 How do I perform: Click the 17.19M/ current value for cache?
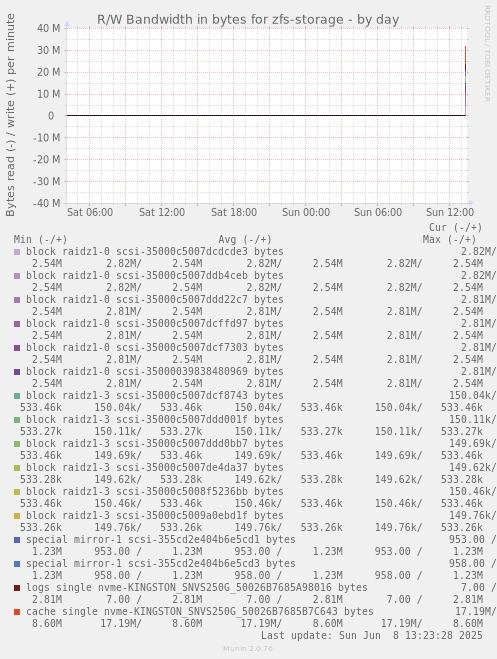coord(476,611)
